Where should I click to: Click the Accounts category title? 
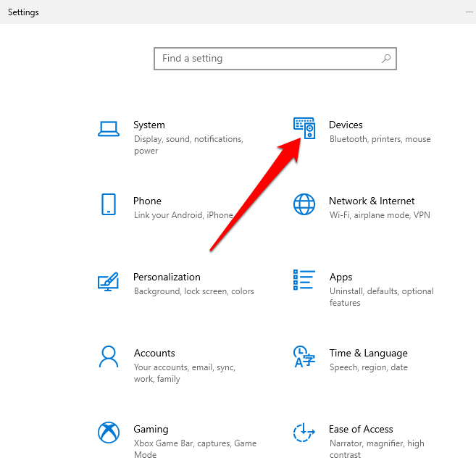154,354
